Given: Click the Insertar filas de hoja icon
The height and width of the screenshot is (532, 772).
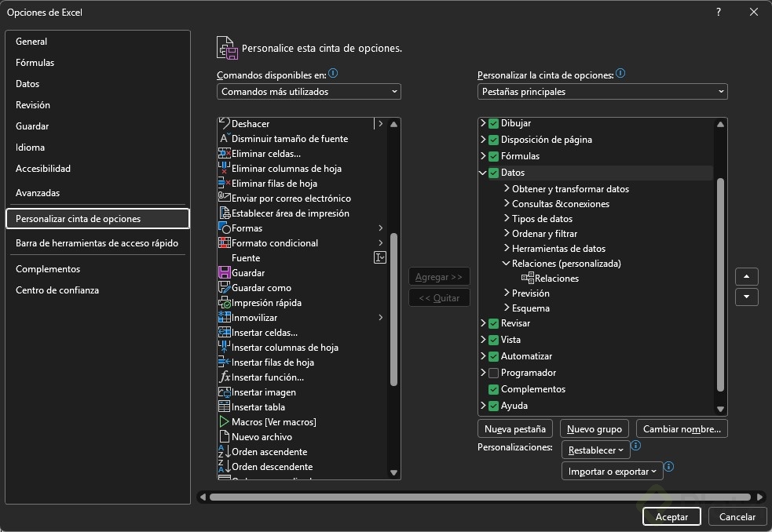Looking at the screenshot, I should pos(225,362).
